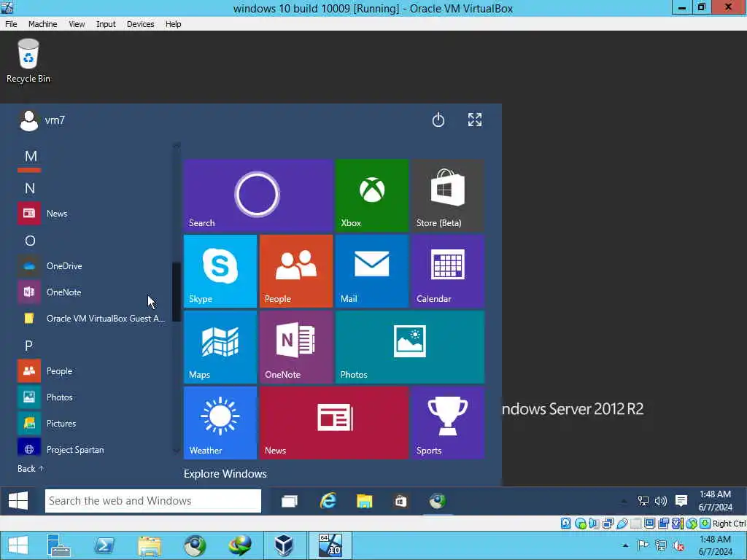Screen dimensions: 747x560
Task: Click the letter P group header
Action: (29, 346)
